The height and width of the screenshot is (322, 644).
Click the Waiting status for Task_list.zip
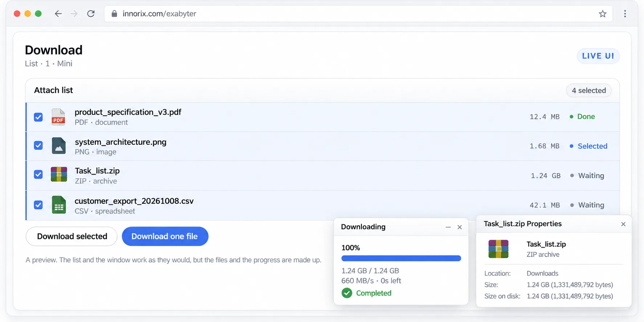(587, 176)
